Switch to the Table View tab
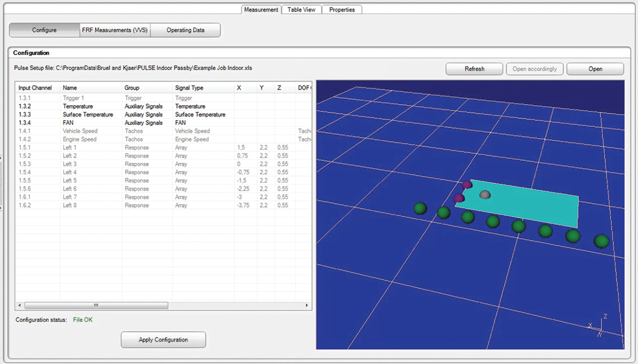 (301, 9)
